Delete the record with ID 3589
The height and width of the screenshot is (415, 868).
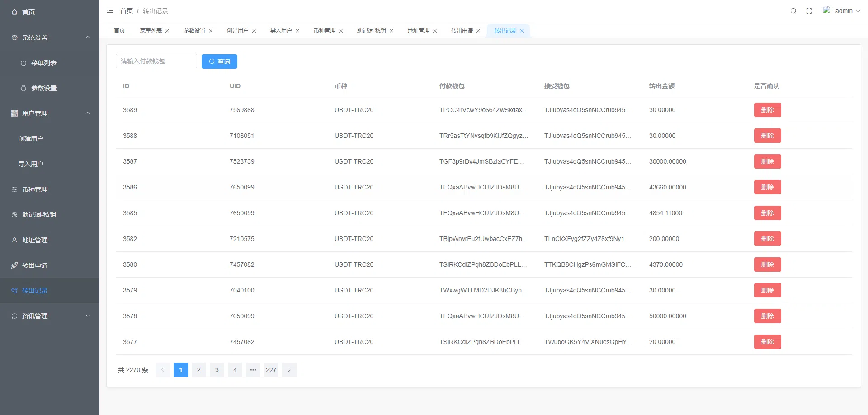click(767, 110)
